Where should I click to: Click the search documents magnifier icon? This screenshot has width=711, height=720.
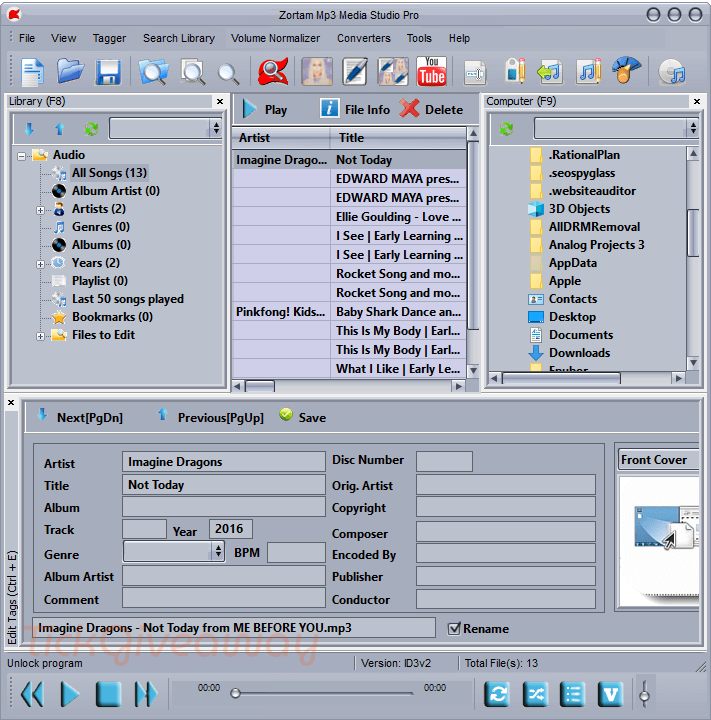pyautogui.click(x=192, y=72)
